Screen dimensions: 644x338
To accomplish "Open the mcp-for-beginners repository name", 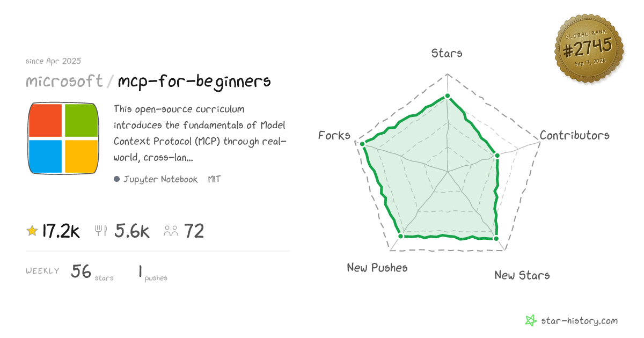I will click(194, 82).
